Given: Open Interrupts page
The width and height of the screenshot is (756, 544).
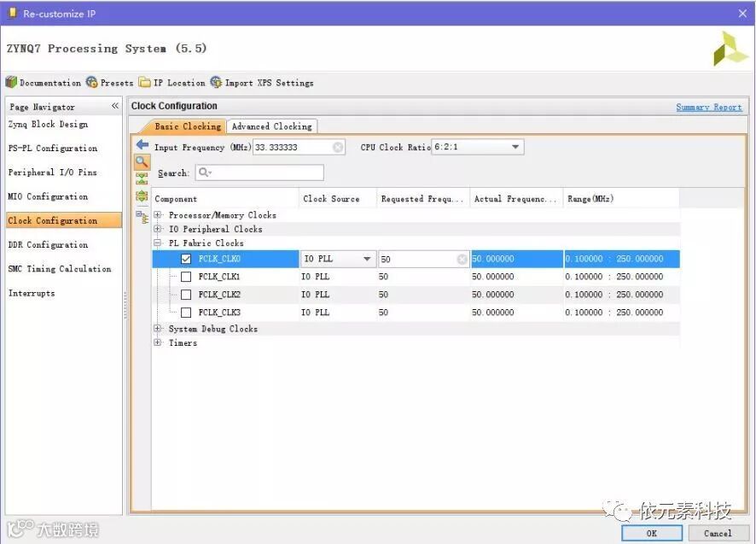Looking at the screenshot, I should [32, 293].
